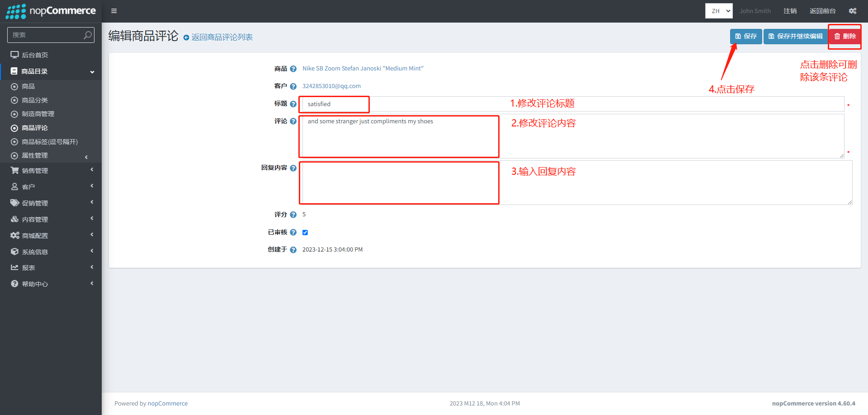Open 商品评论 in the sidebar
Image resolution: width=868 pixels, height=415 pixels.
(x=35, y=128)
